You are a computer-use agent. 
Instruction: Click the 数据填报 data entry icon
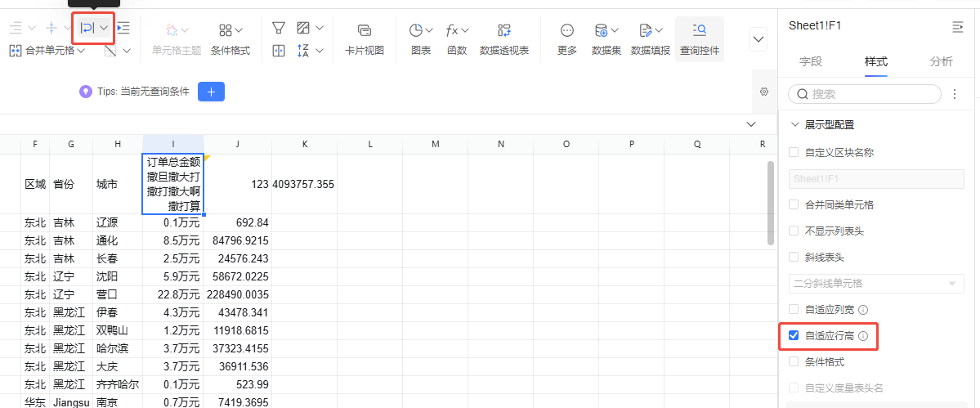coord(650,38)
